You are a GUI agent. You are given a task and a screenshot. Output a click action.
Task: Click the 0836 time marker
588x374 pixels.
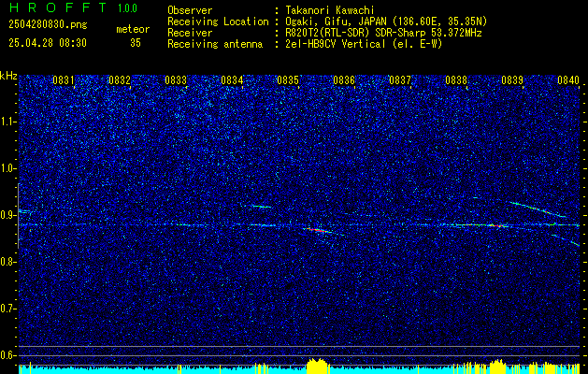click(x=344, y=80)
